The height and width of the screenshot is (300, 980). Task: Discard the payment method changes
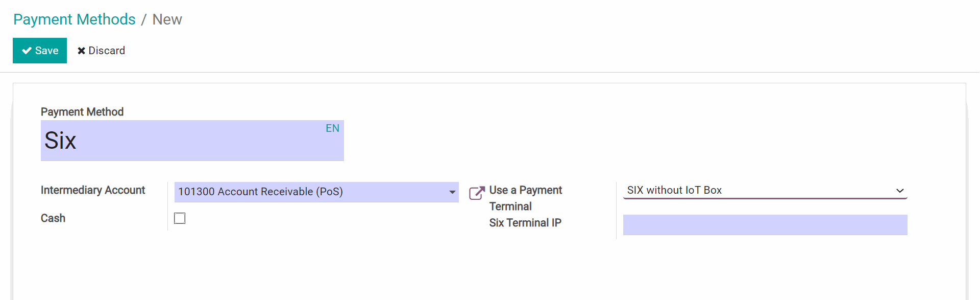tap(101, 51)
